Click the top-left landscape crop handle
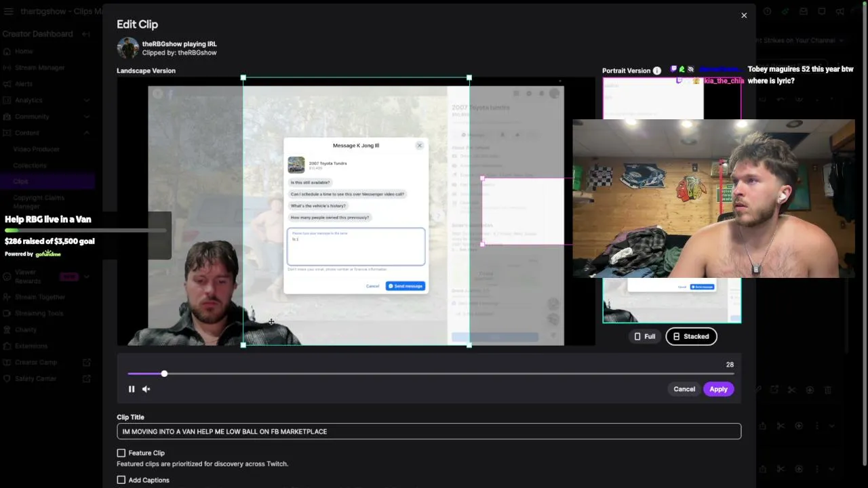 243,78
